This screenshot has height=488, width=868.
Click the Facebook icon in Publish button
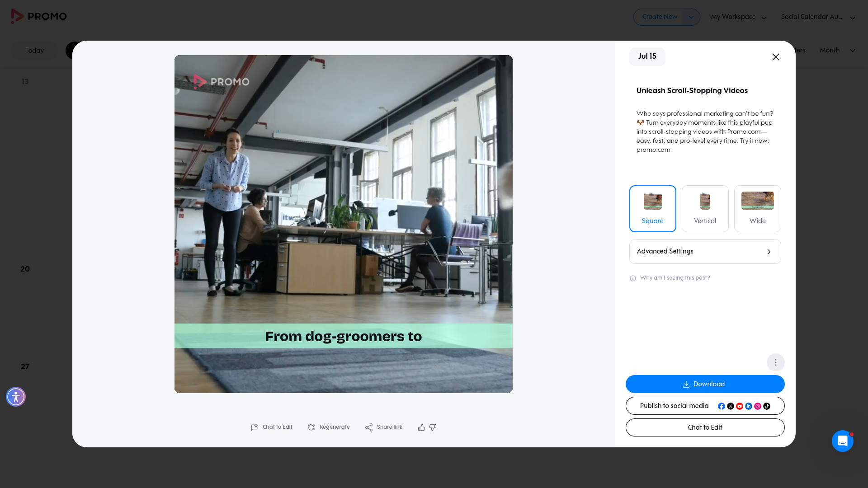coord(722,406)
